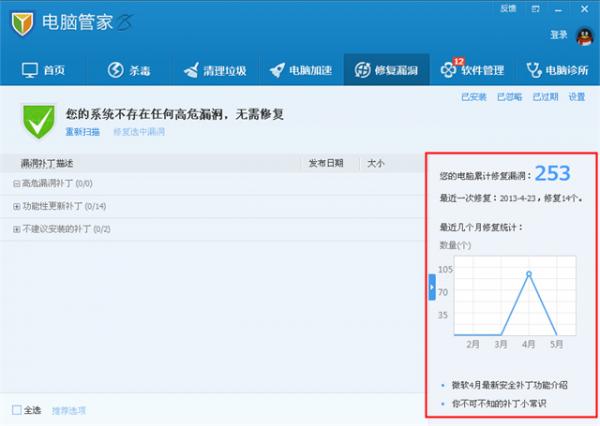This screenshot has width=600, height=426.
Task: Collapse side panel with blue arrow handle
Action: click(432, 287)
